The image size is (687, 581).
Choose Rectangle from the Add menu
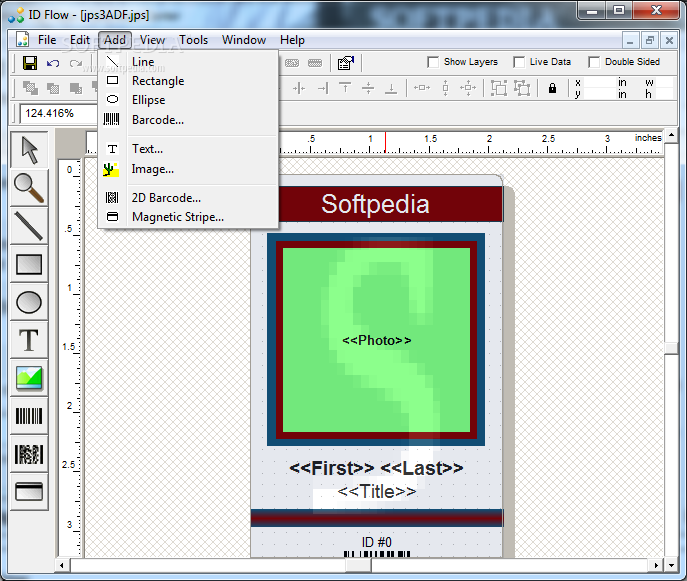[x=188, y=81]
